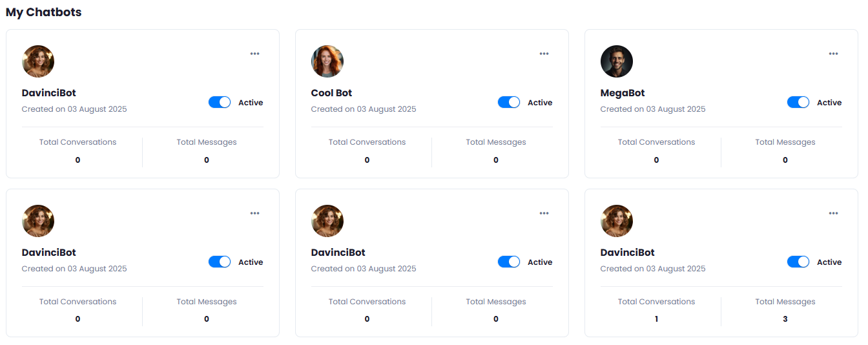
Task: Click the My Chatbots heading
Action: tap(44, 12)
